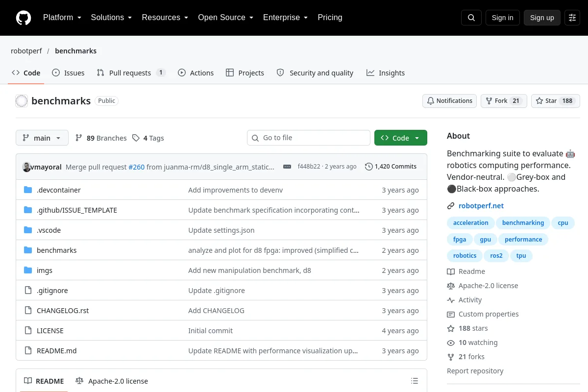Expand the Open Source menu
Viewport: 588px width, 392px height.
(226, 18)
